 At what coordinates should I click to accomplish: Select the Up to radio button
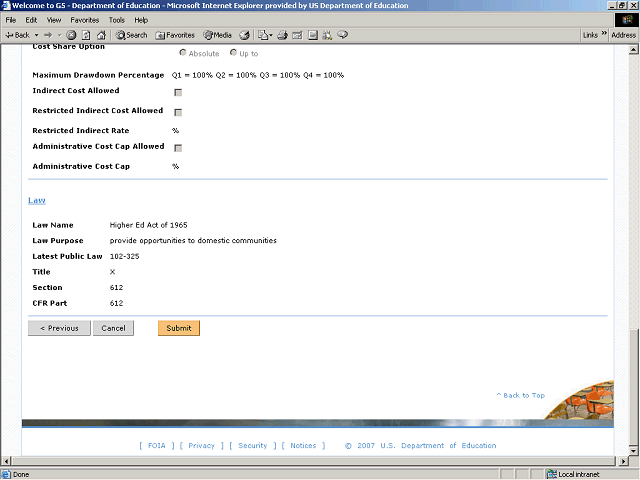(x=233, y=53)
